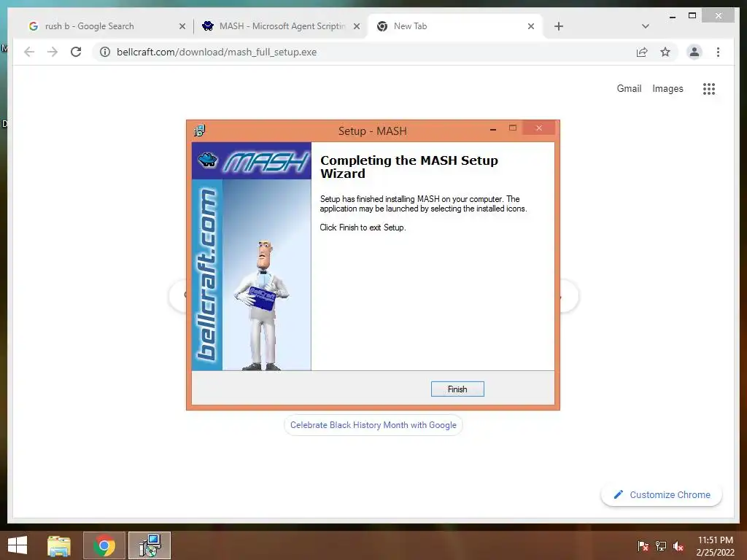Open Celebrate Black History Month with Google
The height and width of the screenshot is (560, 747).
pyautogui.click(x=373, y=425)
